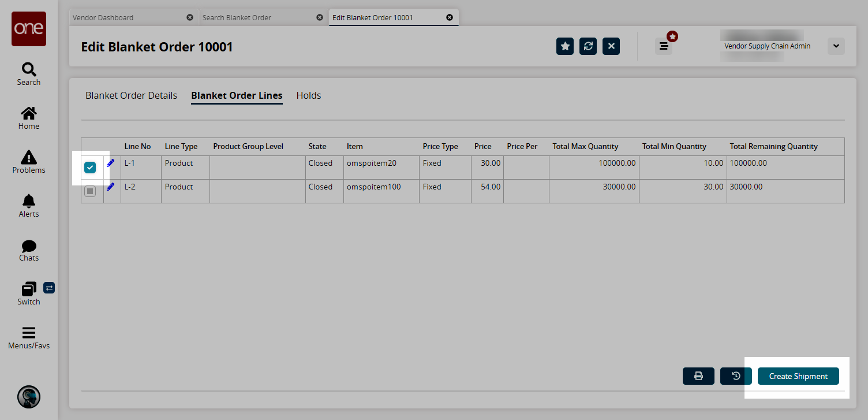This screenshot has width=868, height=420.
Task: Click the omspoitem20 item cell
Action: 381,168
